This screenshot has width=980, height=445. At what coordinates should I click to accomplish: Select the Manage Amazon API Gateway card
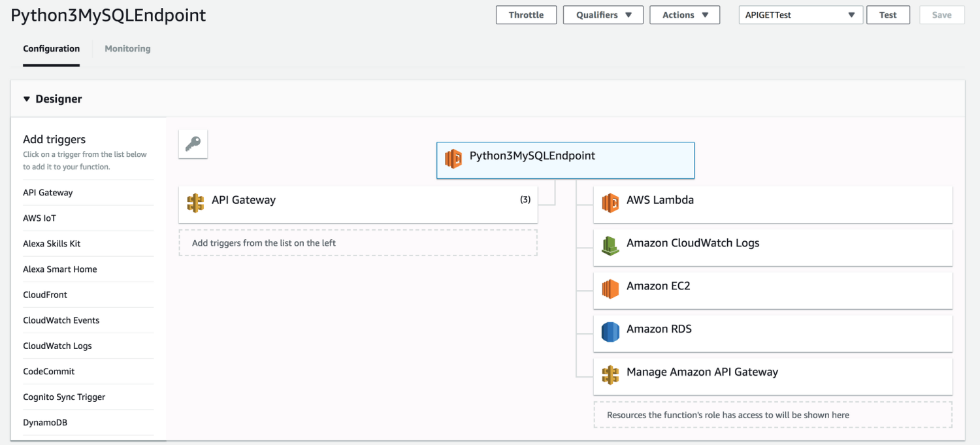pos(773,377)
